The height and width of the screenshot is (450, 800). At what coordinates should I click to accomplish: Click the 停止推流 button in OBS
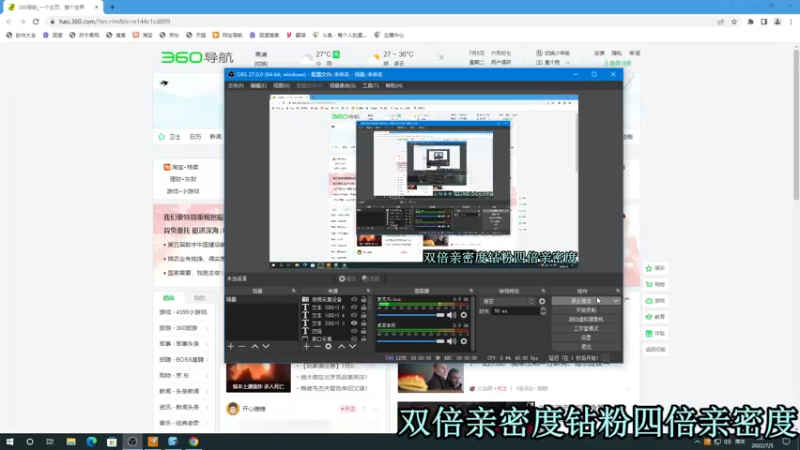[x=581, y=301]
